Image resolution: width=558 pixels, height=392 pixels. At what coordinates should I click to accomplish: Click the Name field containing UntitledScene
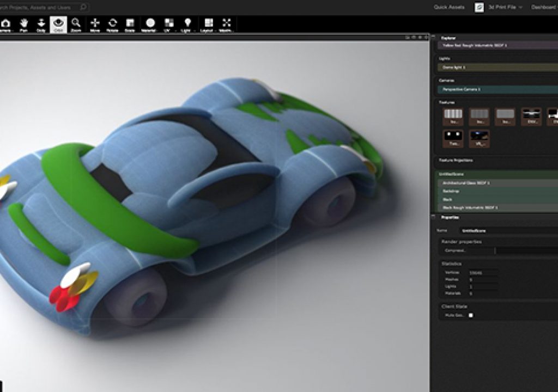[x=508, y=231]
